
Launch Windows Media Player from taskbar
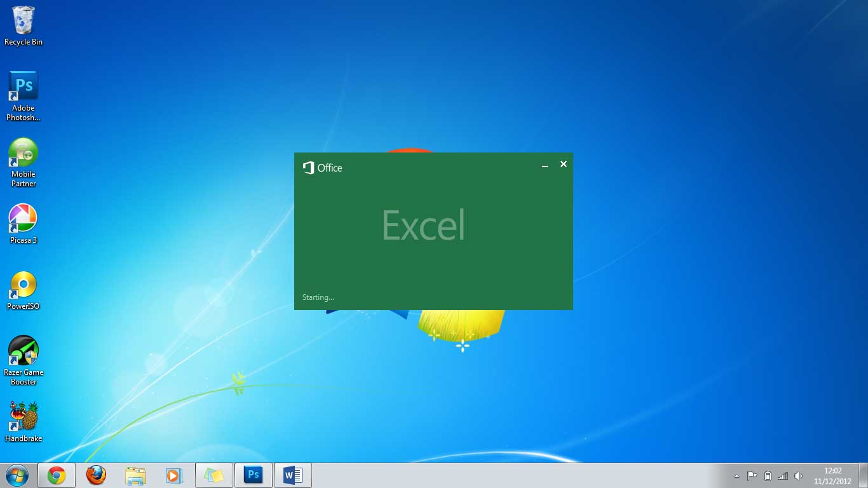tap(174, 475)
